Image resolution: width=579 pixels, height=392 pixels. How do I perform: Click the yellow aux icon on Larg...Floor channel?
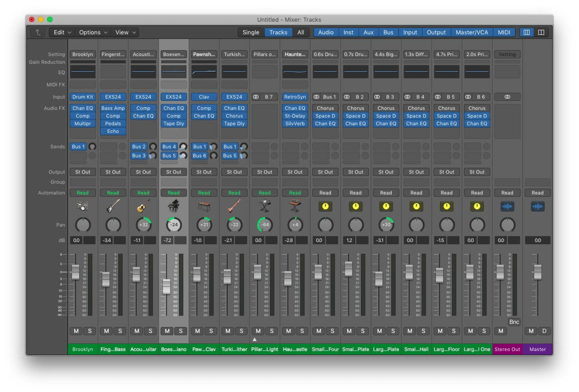pyautogui.click(x=447, y=206)
